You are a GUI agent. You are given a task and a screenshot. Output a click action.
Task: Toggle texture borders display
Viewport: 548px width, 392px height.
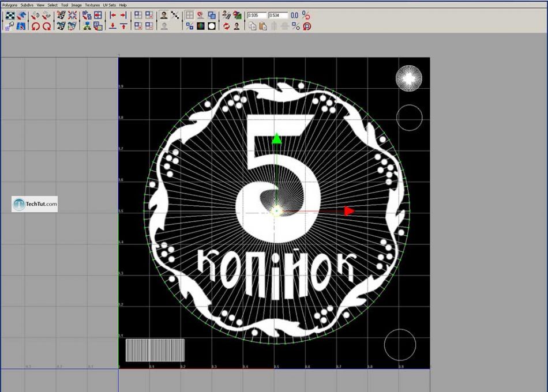189,26
